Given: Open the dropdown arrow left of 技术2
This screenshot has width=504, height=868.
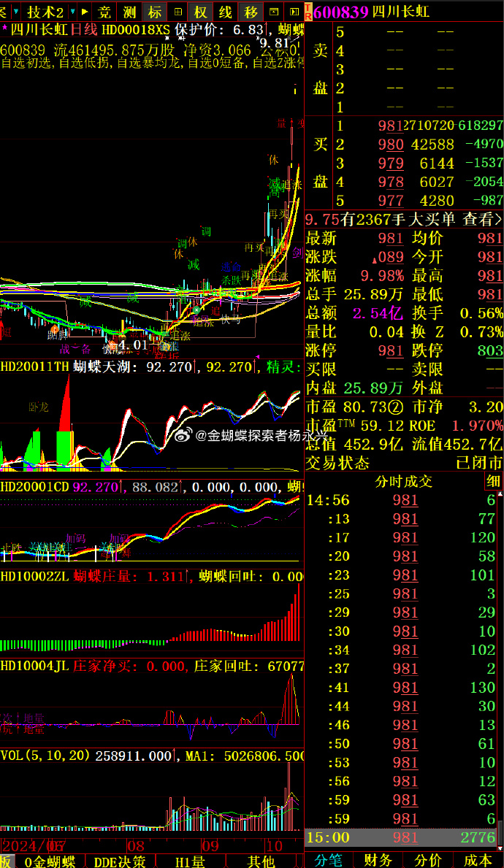Looking at the screenshot, I should pyautogui.click(x=15, y=10).
